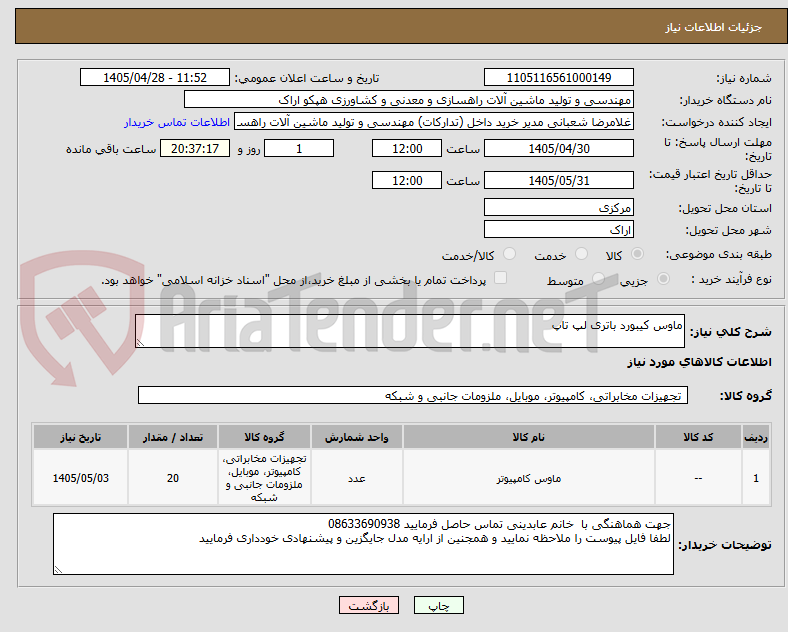Click the کد کالا column header
788x632 pixels.
698,437
